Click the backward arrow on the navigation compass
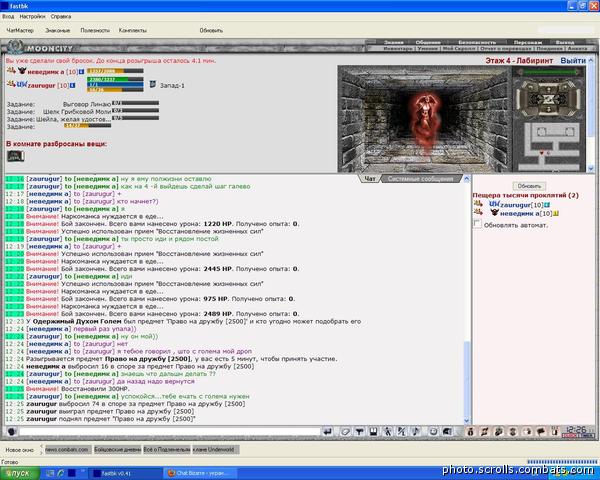This screenshot has height=480, width=600. [x=549, y=111]
